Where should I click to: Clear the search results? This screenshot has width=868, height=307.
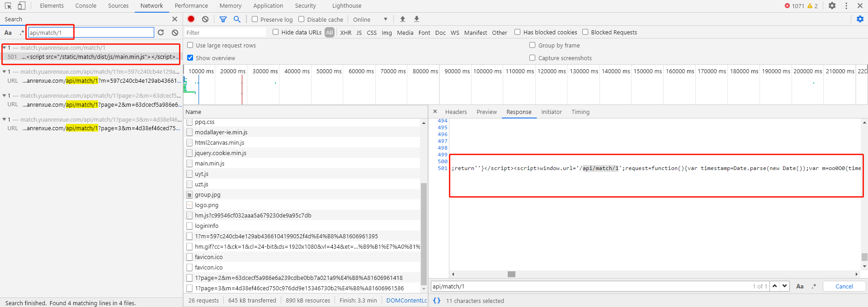point(175,33)
